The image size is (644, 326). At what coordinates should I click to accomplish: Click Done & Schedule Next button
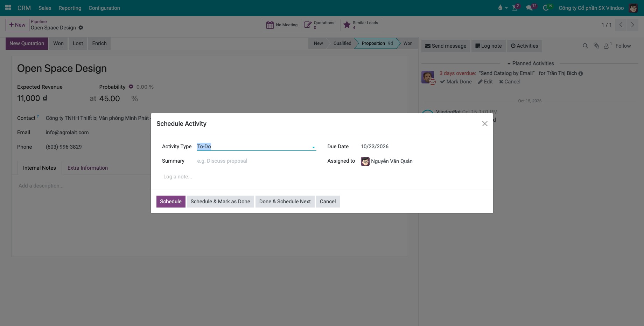285,202
